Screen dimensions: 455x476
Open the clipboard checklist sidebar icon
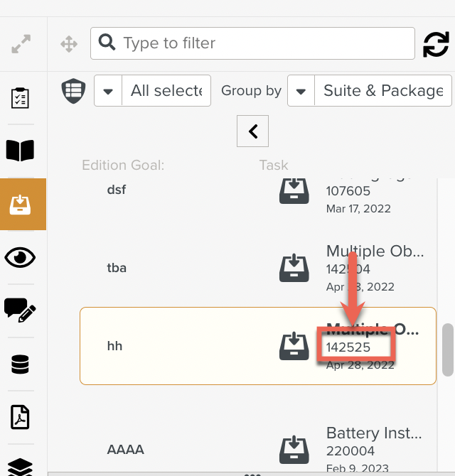click(21, 98)
